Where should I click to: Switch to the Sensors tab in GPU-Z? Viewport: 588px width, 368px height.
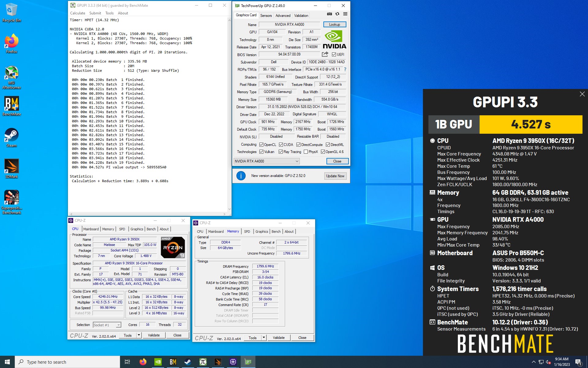point(266,16)
